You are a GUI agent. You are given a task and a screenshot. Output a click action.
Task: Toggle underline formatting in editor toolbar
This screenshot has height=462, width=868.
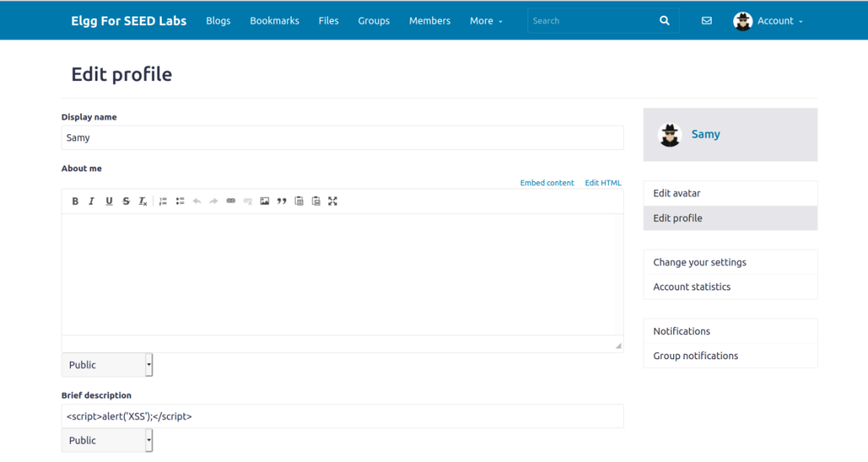coord(109,202)
